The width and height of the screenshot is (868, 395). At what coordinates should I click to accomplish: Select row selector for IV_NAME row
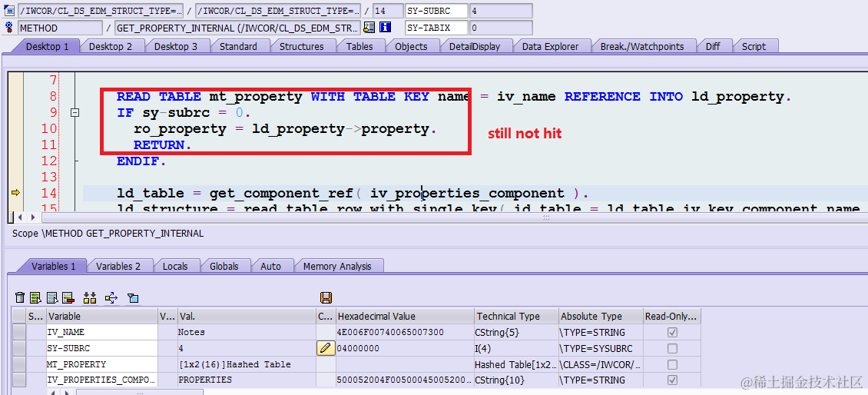(20, 333)
